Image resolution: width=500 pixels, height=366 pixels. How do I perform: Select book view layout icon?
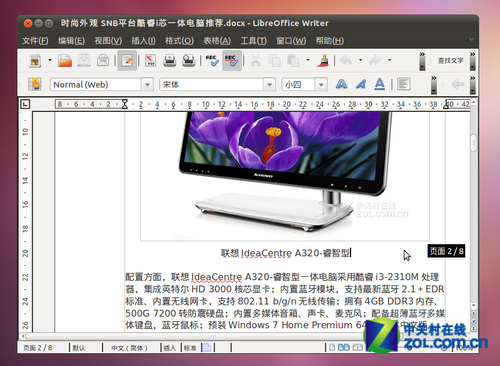click(358, 348)
